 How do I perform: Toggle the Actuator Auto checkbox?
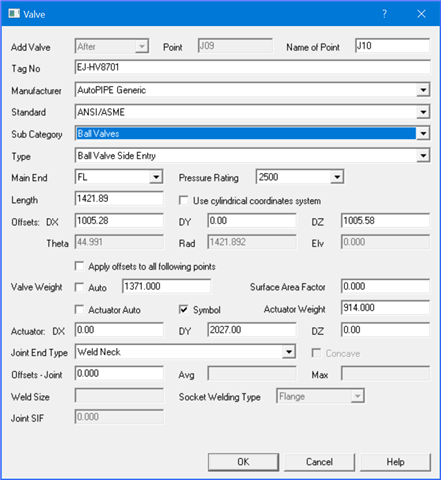click(x=79, y=310)
